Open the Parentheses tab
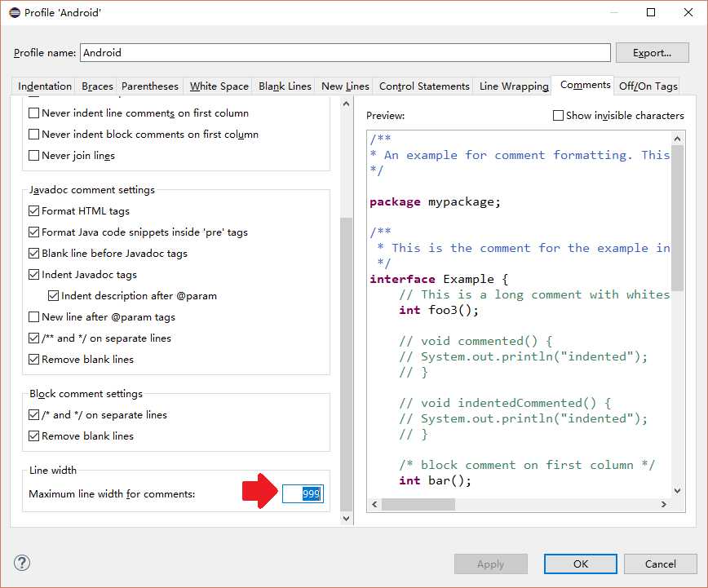Image resolution: width=708 pixels, height=588 pixels. [x=150, y=86]
